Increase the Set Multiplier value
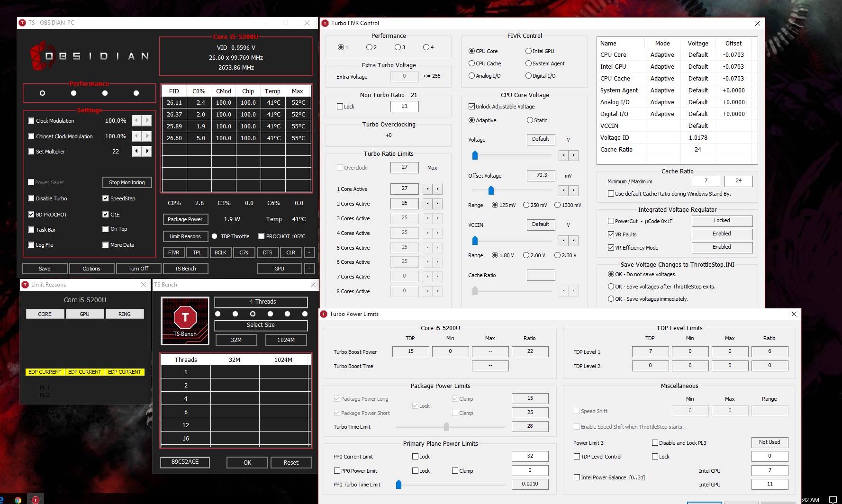The height and width of the screenshot is (504, 842). click(x=147, y=151)
